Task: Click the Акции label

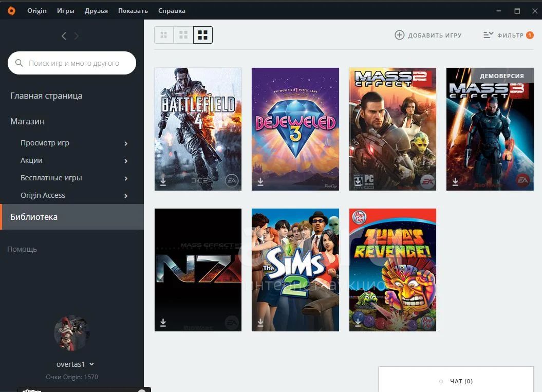Action: pyautogui.click(x=31, y=160)
